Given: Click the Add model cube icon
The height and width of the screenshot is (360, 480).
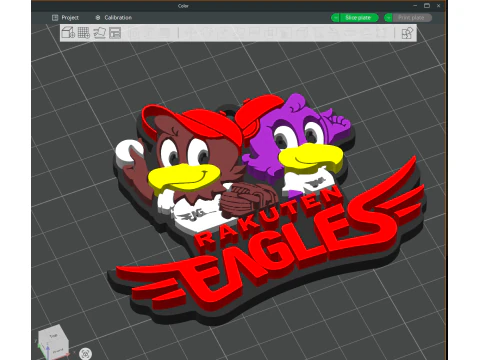Looking at the screenshot, I should (x=68, y=33).
